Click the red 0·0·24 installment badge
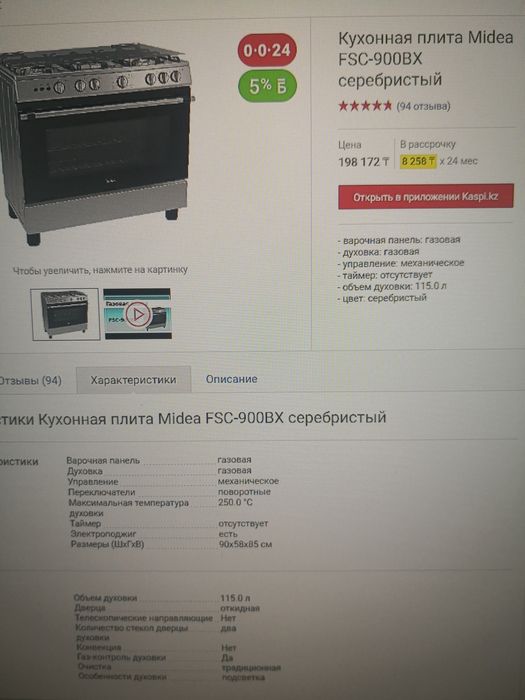Screen dimensions: 525x700 267,50
